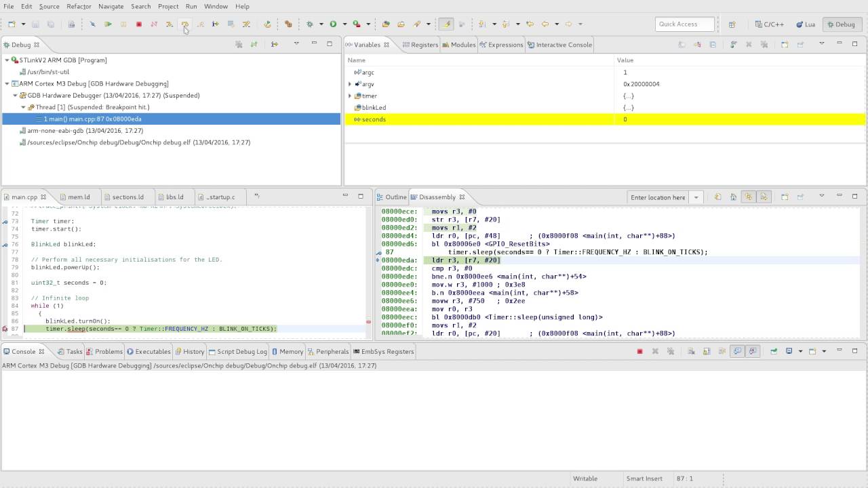The image size is (868, 488).
Task: Collapse the STLinkV2 ARM GDB tree node
Action: coord(7,60)
